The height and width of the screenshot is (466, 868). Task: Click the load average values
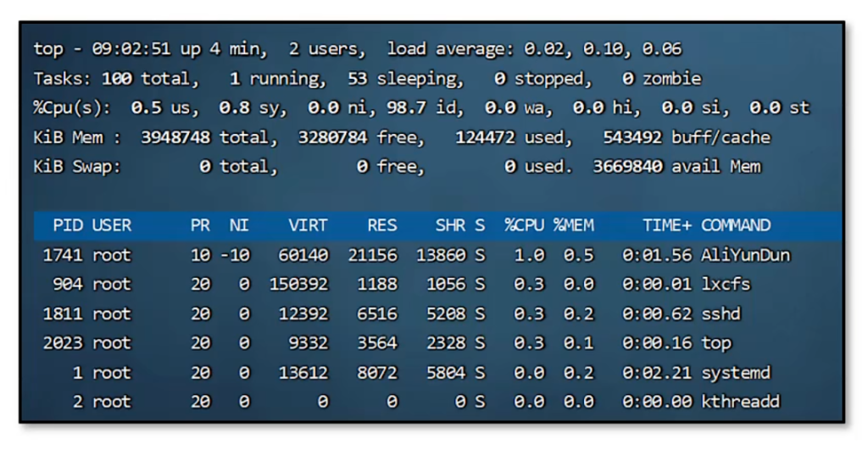tap(603, 49)
